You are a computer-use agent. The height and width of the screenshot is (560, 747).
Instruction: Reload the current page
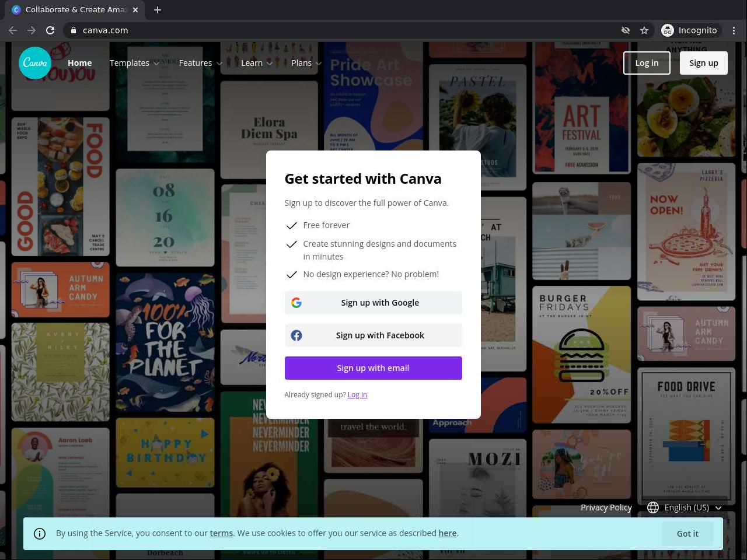[x=50, y=30]
